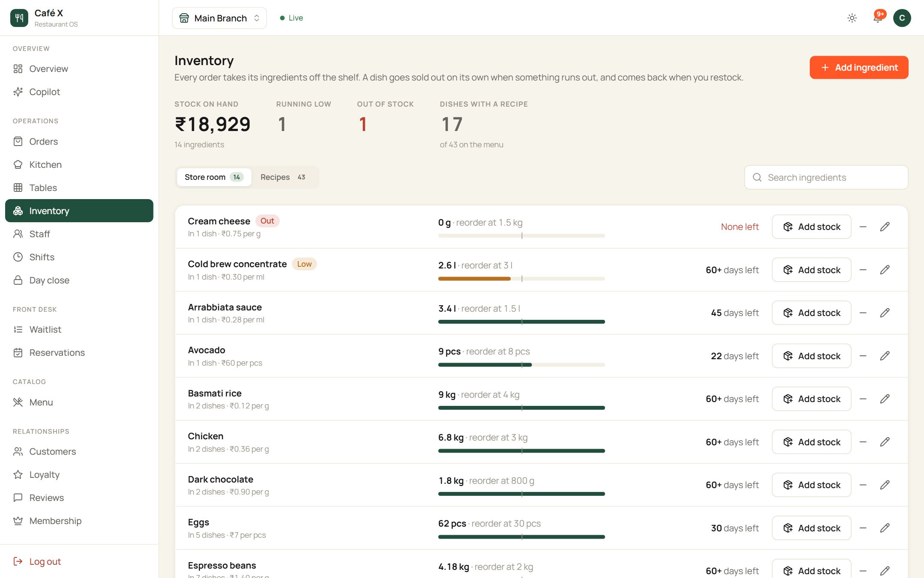Add stock for Dark chocolate
This screenshot has height=578, width=924.
811,485
